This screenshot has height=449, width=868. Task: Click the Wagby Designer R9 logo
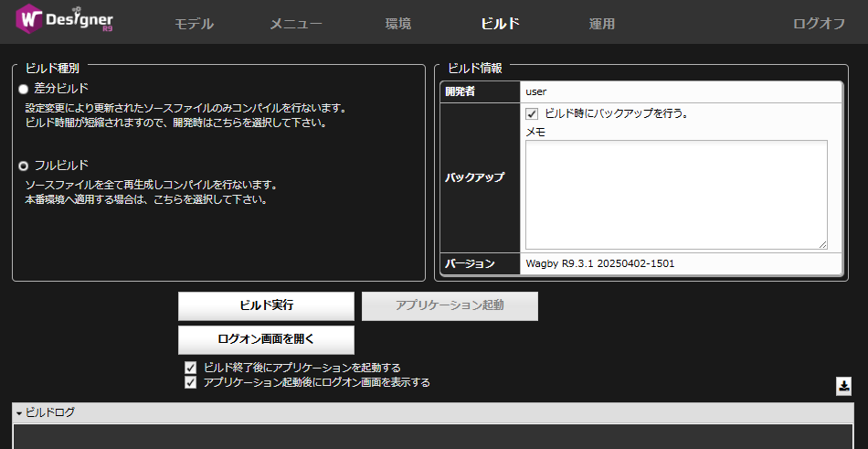coord(66,22)
